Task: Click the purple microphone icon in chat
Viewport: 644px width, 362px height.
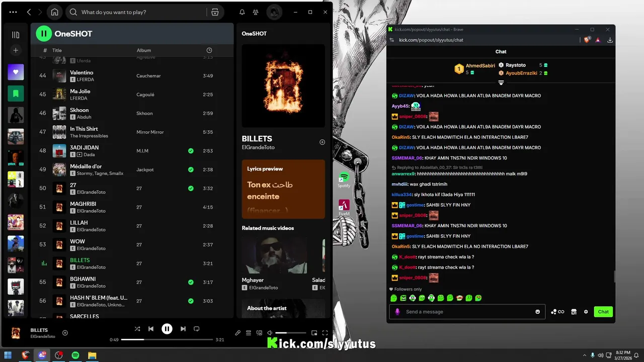Action: 397,312
